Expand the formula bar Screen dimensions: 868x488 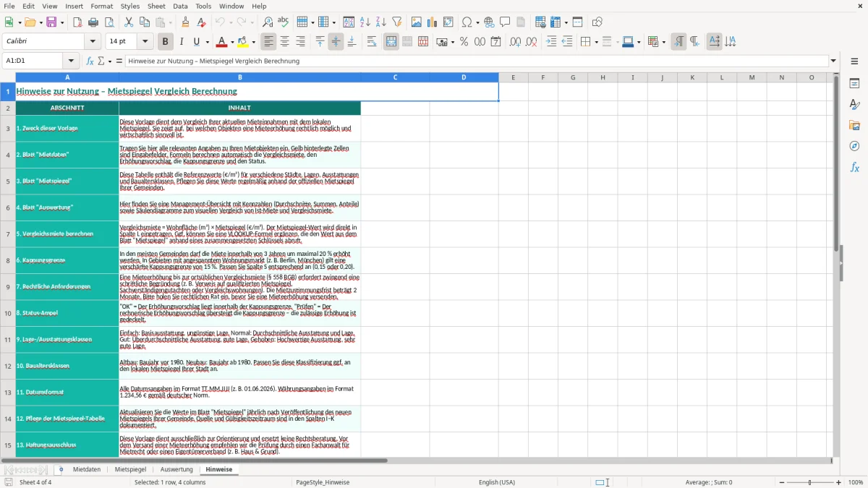833,61
